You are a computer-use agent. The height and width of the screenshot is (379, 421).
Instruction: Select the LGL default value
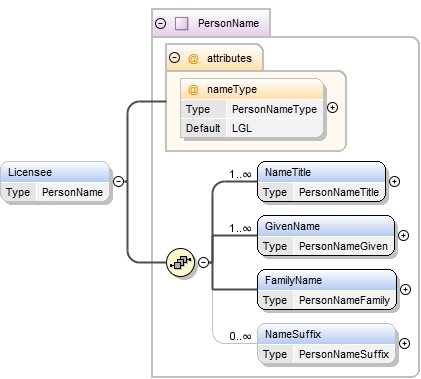tap(242, 128)
